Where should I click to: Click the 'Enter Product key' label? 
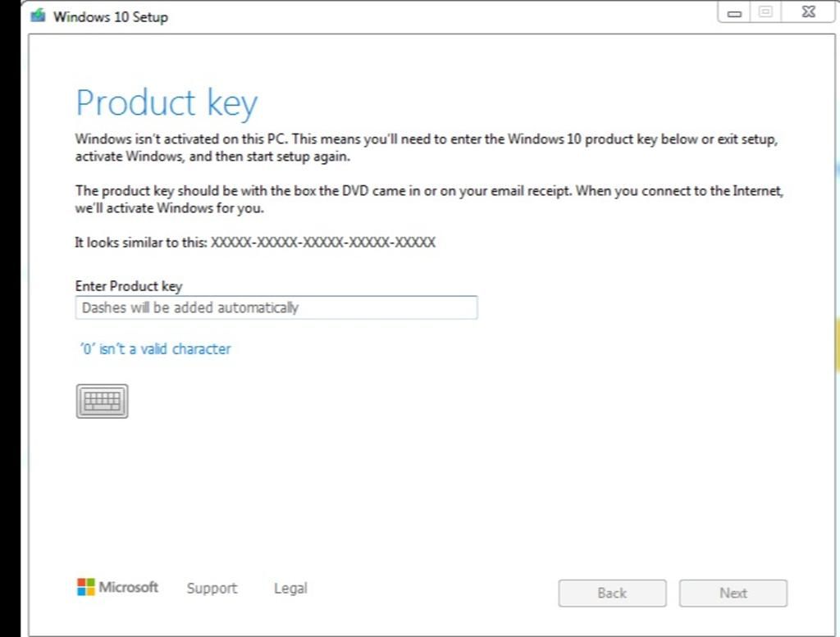(129, 286)
